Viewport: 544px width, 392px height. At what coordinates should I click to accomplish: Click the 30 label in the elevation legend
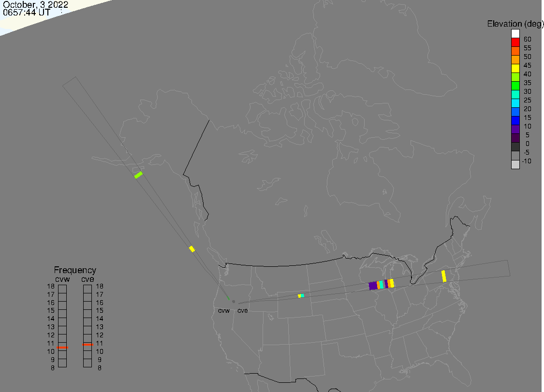click(528, 91)
